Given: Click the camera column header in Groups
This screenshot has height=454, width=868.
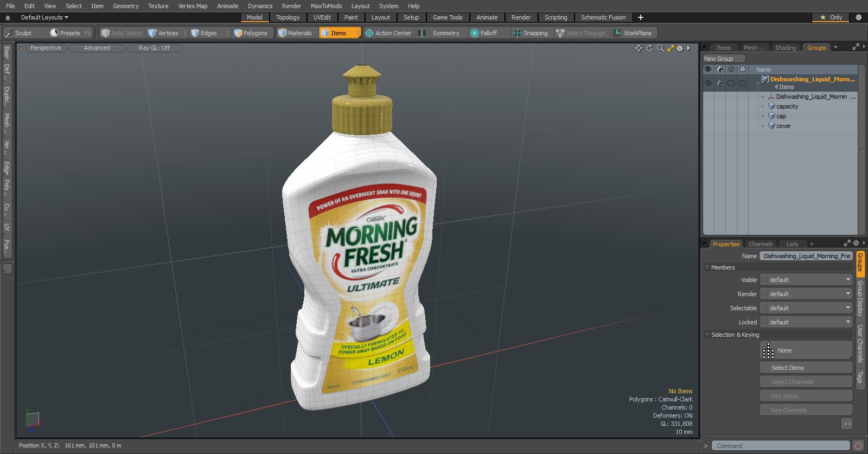Looking at the screenshot, I should [720, 69].
